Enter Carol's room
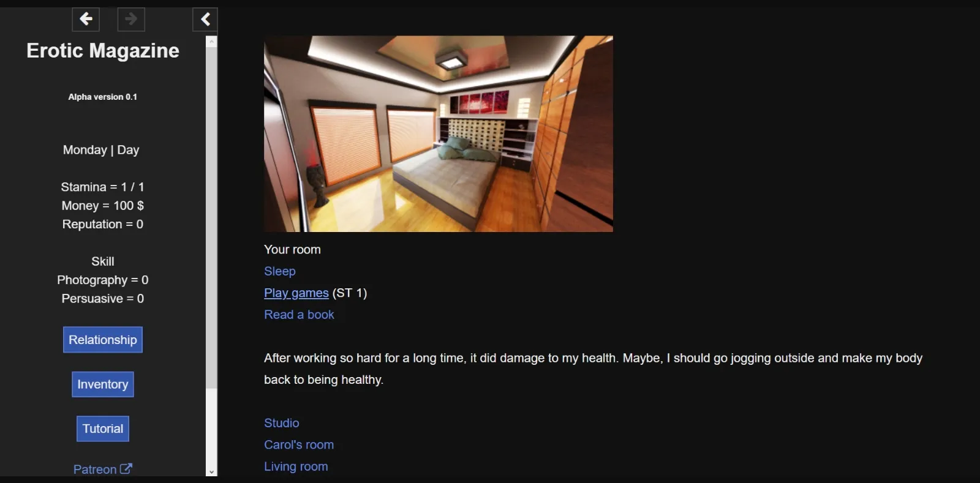980x483 pixels. pyautogui.click(x=299, y=445)
